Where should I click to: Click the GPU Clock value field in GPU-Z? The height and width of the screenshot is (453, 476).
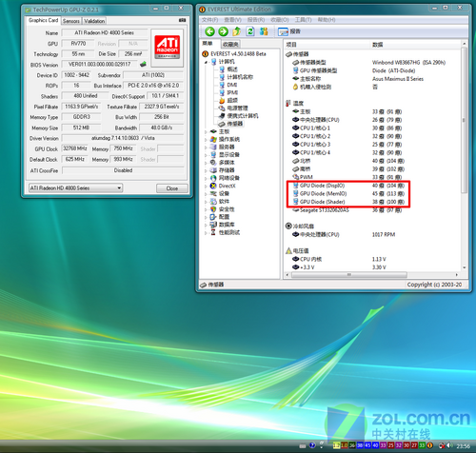75,148
